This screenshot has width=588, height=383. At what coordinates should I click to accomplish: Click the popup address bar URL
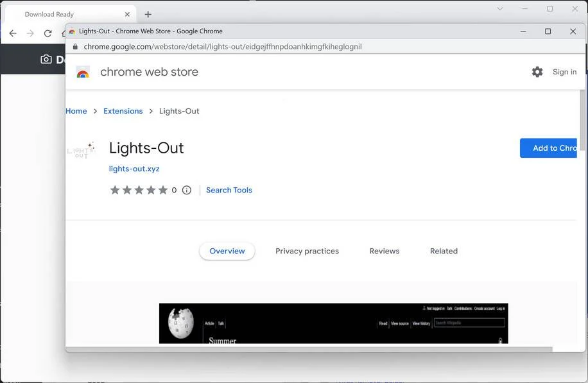tap(223, 46)
